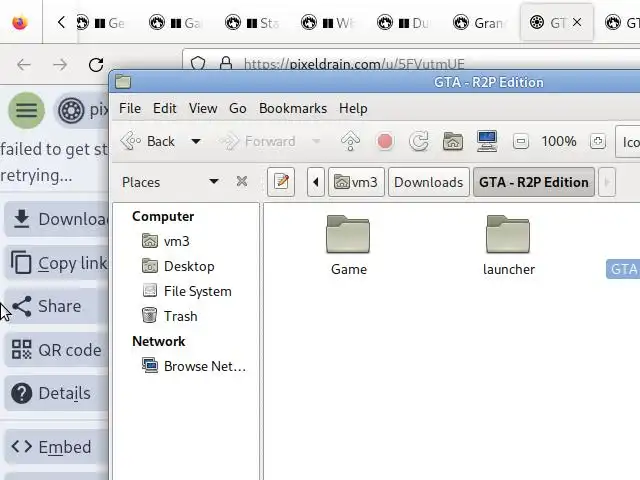Click the Forward toolbar button

click(x=258, y=141)
